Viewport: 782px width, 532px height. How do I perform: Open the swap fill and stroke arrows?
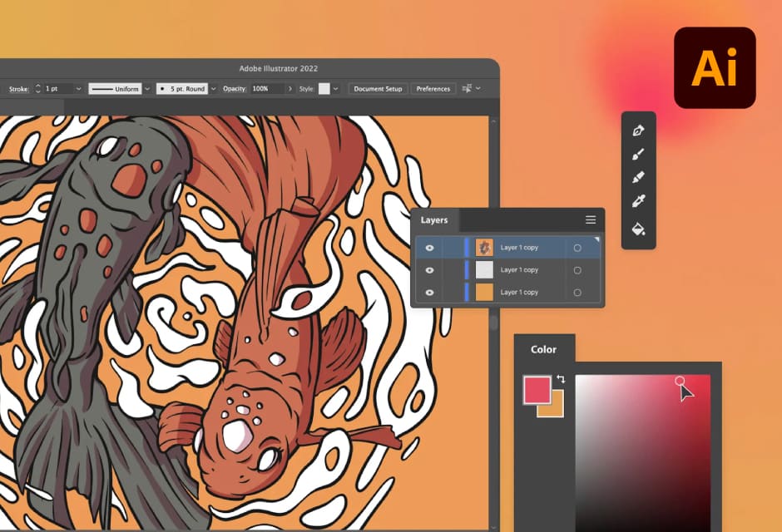(562, 378)
